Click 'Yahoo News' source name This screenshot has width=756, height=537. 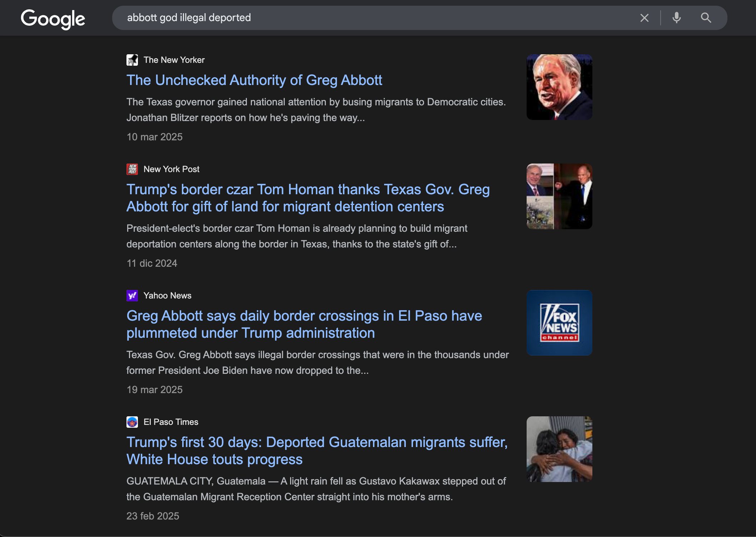tap(167, 296)
